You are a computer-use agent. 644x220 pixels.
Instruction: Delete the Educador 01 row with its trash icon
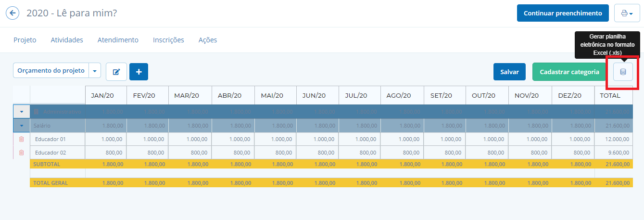(21, 139)
